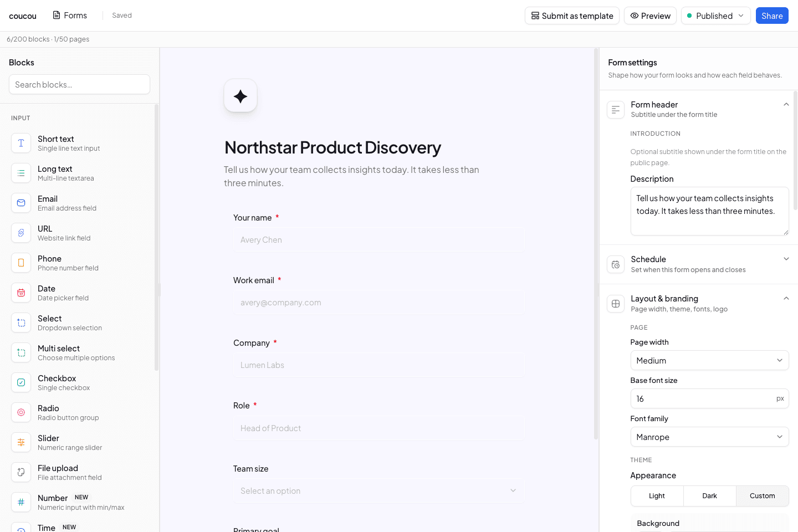
Task: Add a Long text block
Action: (x=79, y=173)
